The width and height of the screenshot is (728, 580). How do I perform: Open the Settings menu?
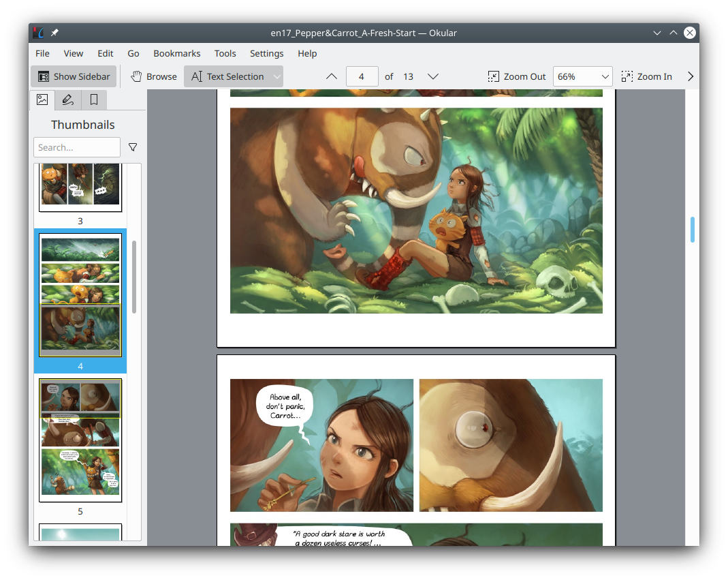[x=266, y=53]
